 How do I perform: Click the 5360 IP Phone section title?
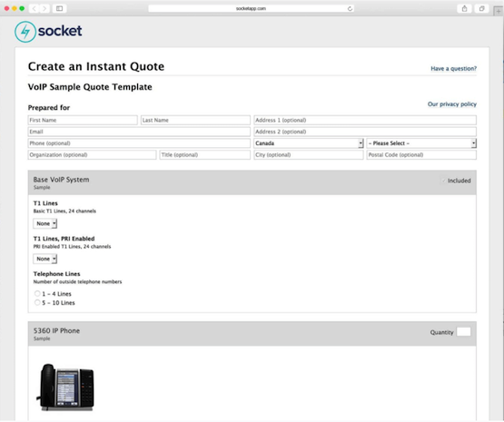click(56, 330)
